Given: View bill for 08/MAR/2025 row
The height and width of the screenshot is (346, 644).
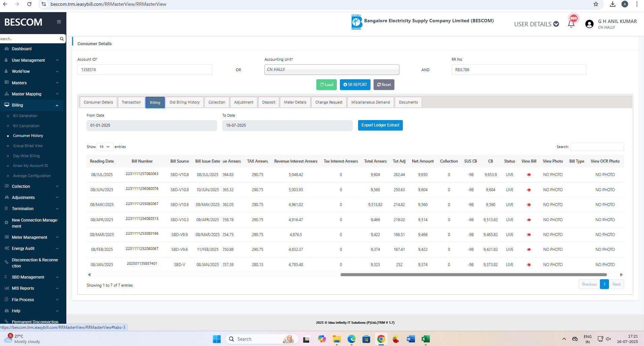Looking at the screenshot, I should (x=529, y=235).
